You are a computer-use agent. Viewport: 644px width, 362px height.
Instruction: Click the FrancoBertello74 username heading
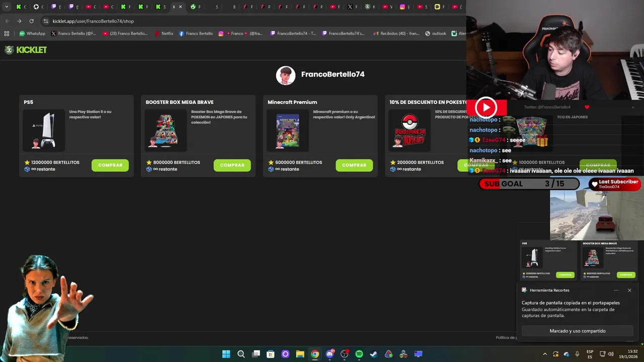(333, 74)
